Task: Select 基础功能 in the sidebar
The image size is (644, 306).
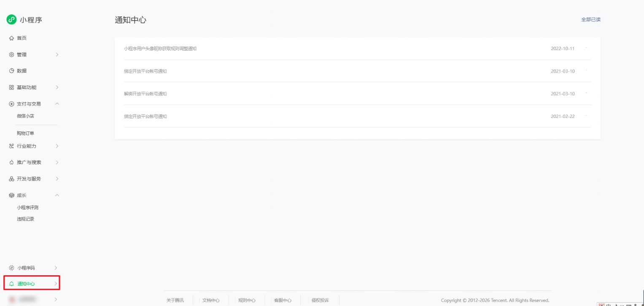Action: 27,87
